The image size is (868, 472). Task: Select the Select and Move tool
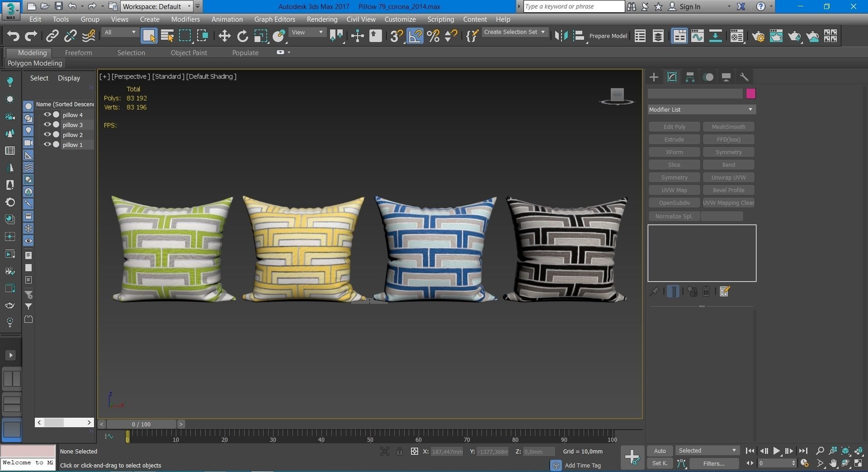pos(224,36)
